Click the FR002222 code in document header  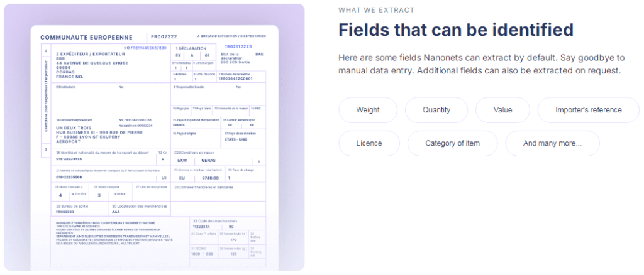[165, 37]
